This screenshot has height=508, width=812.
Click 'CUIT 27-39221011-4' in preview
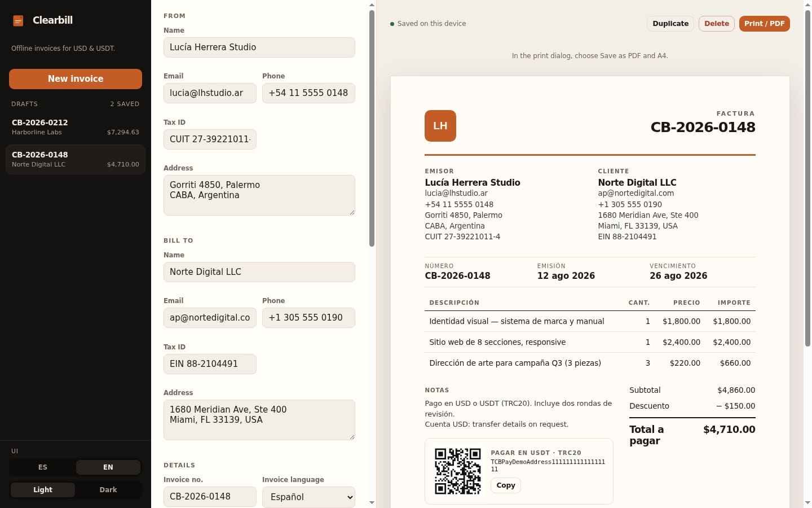click(x=462, y=237)
